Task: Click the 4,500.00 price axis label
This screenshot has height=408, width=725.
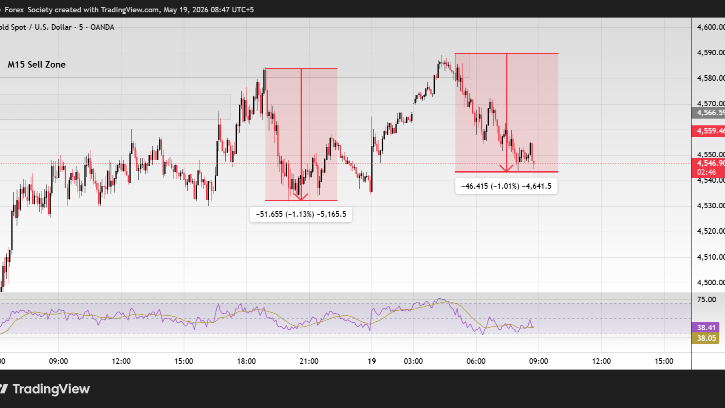Action: click(710, 282)
